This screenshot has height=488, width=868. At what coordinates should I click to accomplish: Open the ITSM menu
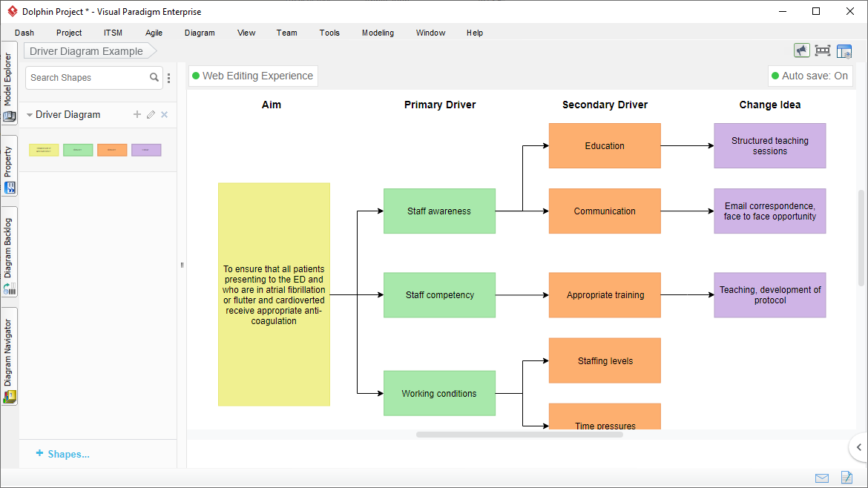point(113,33)
